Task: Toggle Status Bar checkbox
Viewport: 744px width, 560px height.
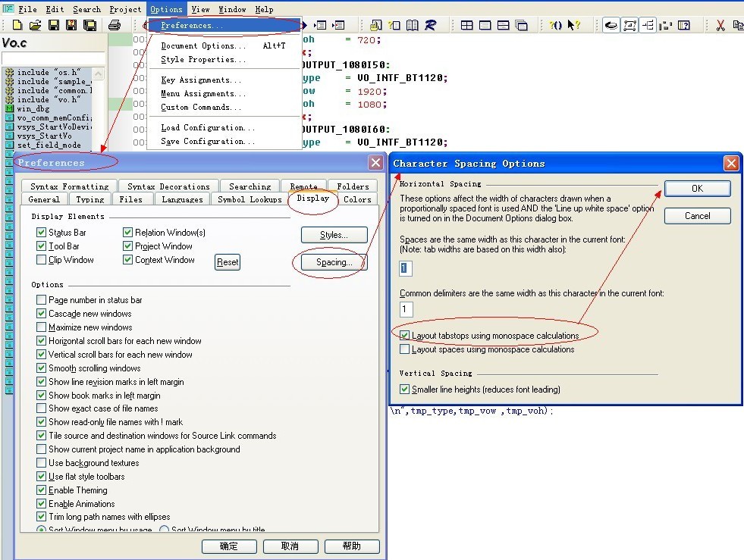Action: 41,233
